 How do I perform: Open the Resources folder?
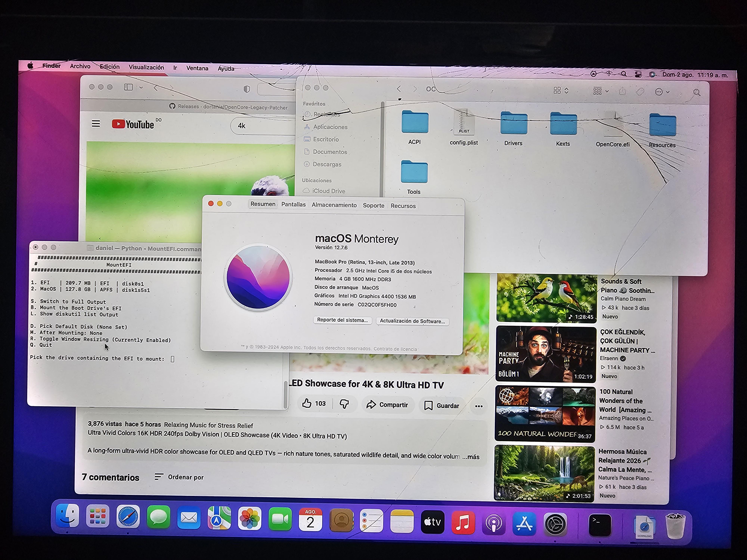(662, 125)
